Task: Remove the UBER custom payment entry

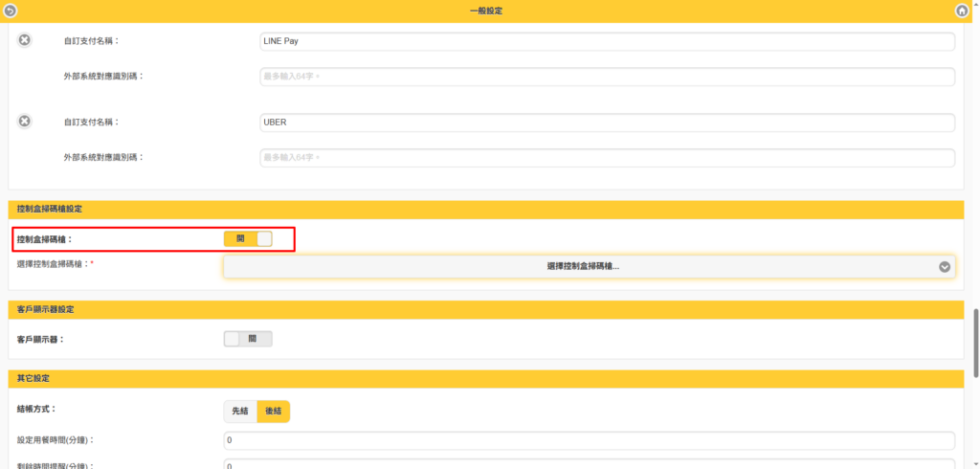Action: pos(24,122)
